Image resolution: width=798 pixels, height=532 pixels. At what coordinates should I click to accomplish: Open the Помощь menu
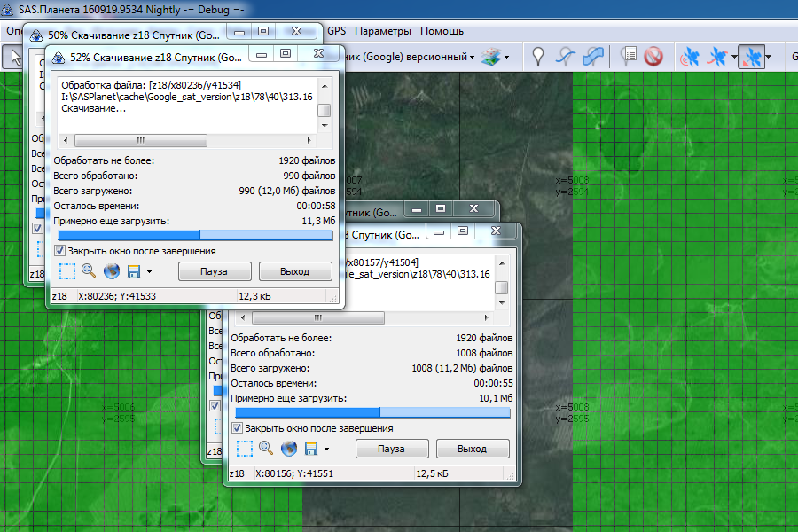(x=442, y=31)
